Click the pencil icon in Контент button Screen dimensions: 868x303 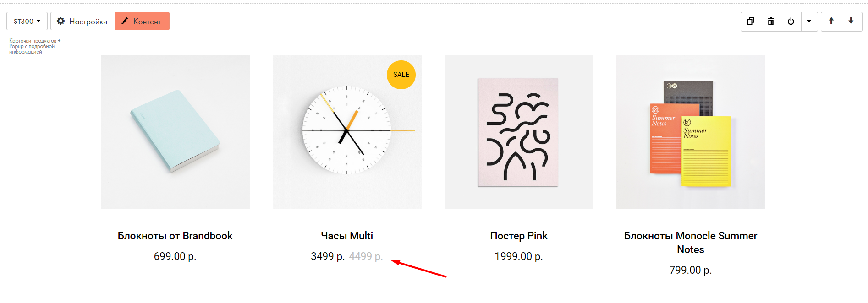(x=125, y=21)
